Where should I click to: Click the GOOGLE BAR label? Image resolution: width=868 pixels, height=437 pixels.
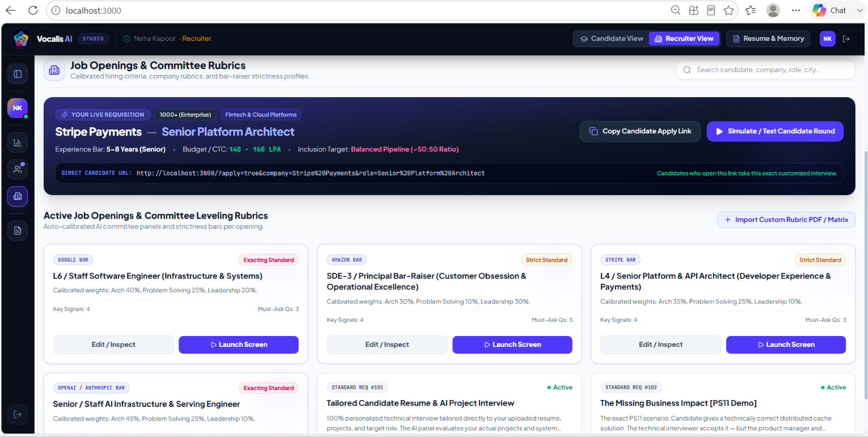pos(73,260)
